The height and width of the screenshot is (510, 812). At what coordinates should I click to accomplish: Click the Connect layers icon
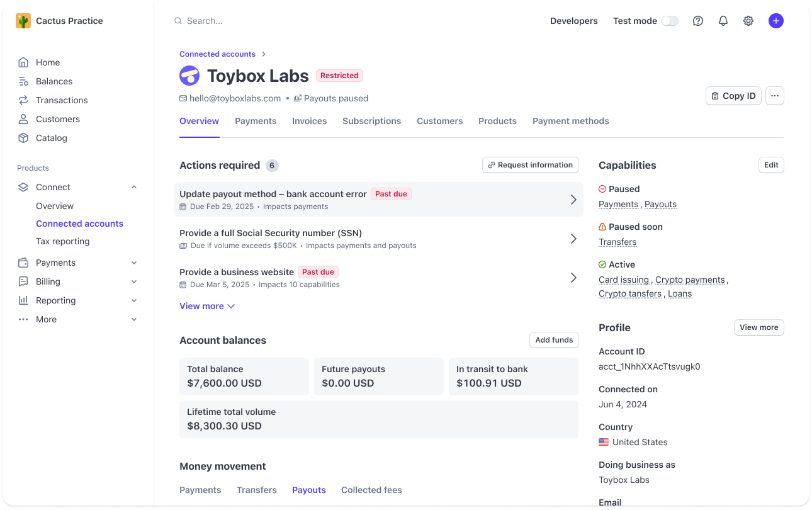23,187
